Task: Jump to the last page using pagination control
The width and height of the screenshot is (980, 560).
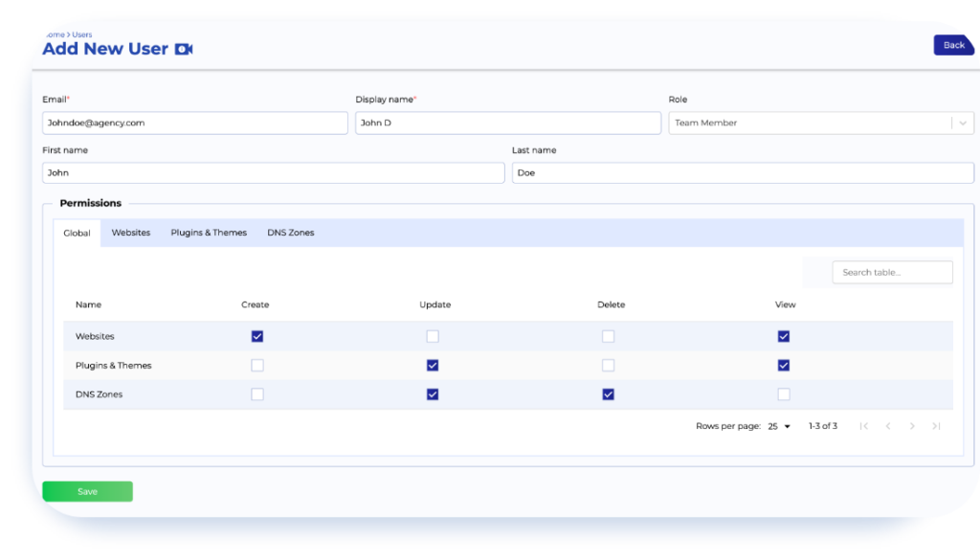Action: coord(938,426)
